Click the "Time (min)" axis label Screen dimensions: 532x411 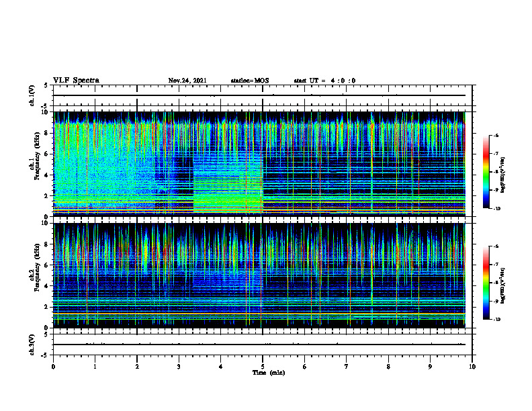pyautogui.click(x=269, y=373)
